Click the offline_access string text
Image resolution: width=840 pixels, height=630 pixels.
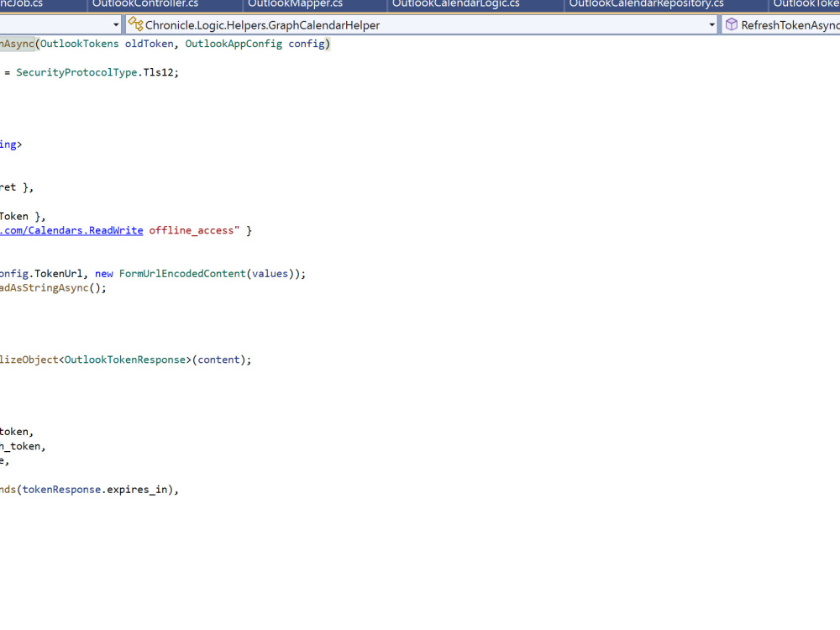tap(192, 230)
